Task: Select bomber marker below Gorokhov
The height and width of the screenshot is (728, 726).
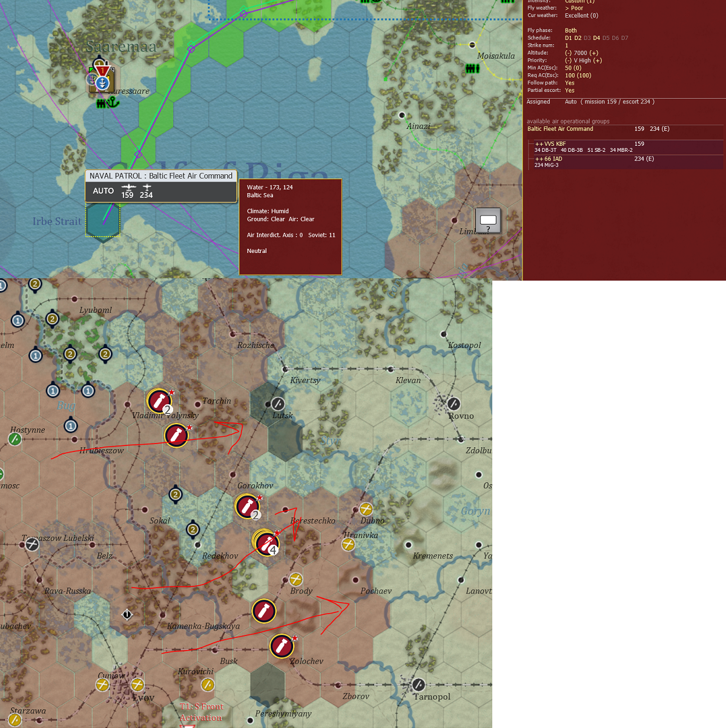Action: [247, 507]
